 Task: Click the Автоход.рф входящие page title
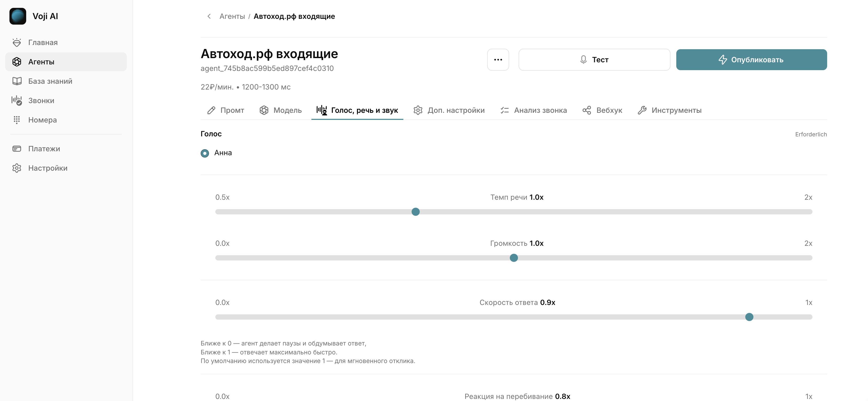269,54
